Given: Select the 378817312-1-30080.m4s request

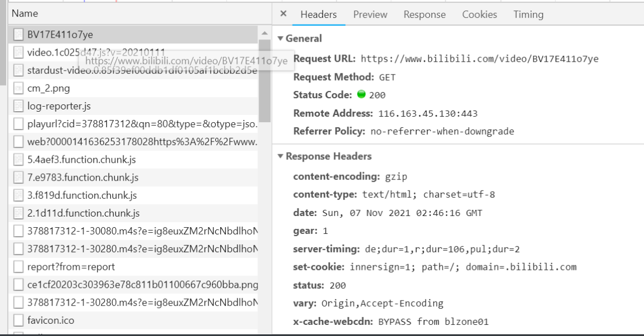Looking at the screenshot, I should [133, 231].
